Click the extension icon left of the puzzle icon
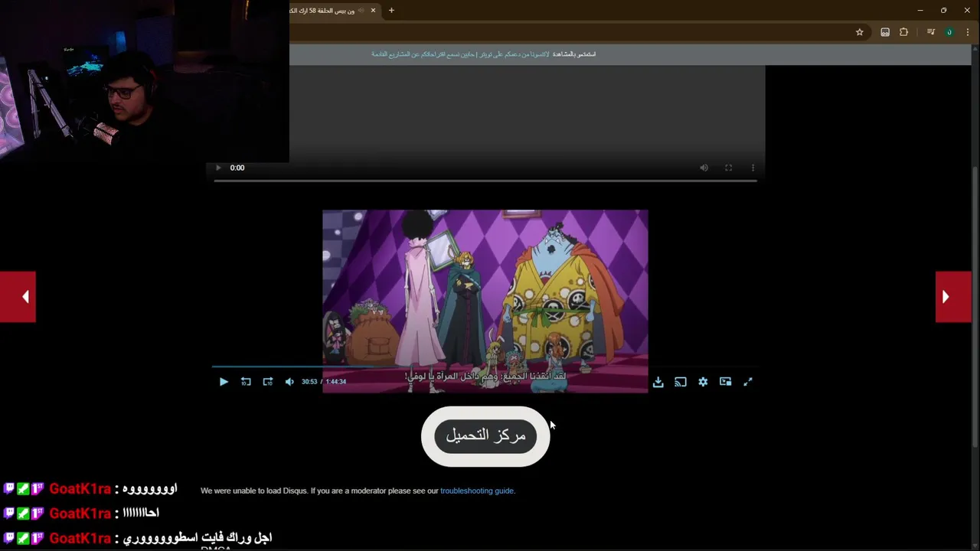Screen dimensions: 980x551 (885, 32)
